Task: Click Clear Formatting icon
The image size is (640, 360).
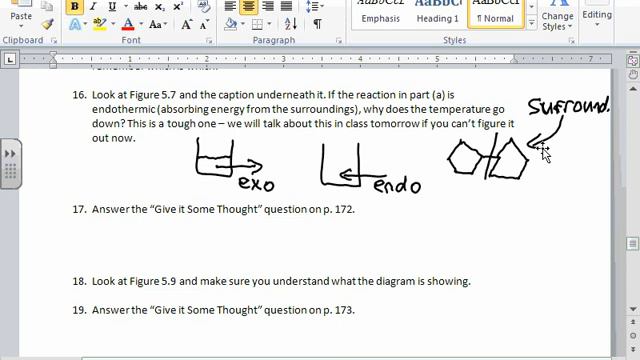Action: click(x=203, y=6)
